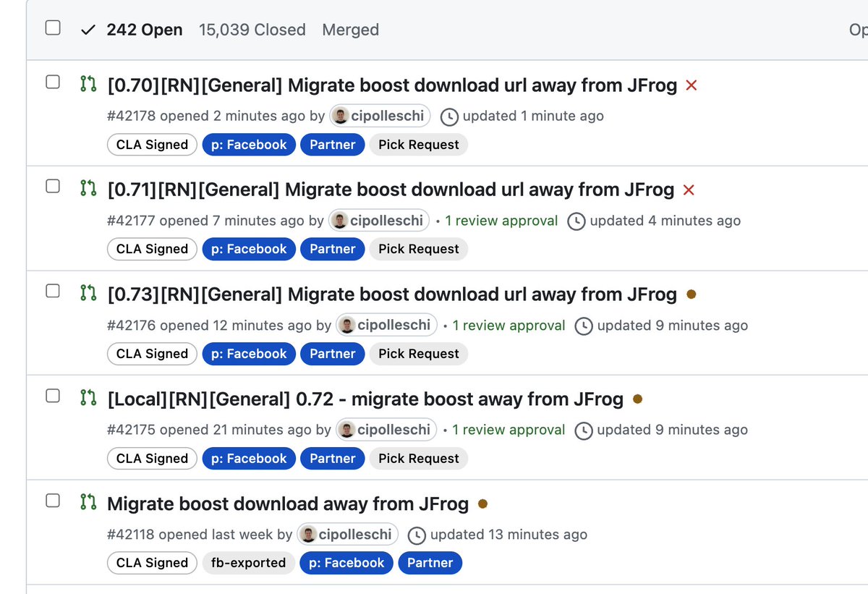Click 'updated 13 minutes ago' timestamp
The height and width of the screenshot is (594, 868).
[509, 535]
